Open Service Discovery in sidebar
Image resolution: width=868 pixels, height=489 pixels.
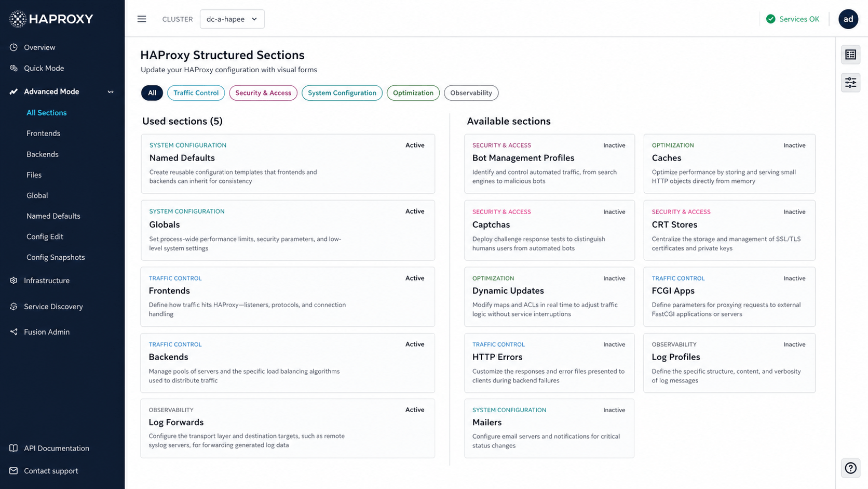[x=53, y=307]
